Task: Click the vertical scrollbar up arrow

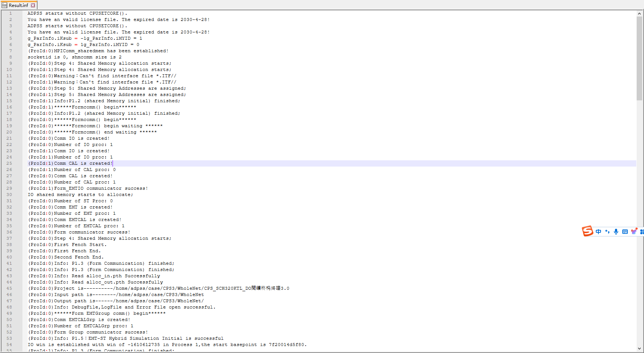Action: point(640,14)
